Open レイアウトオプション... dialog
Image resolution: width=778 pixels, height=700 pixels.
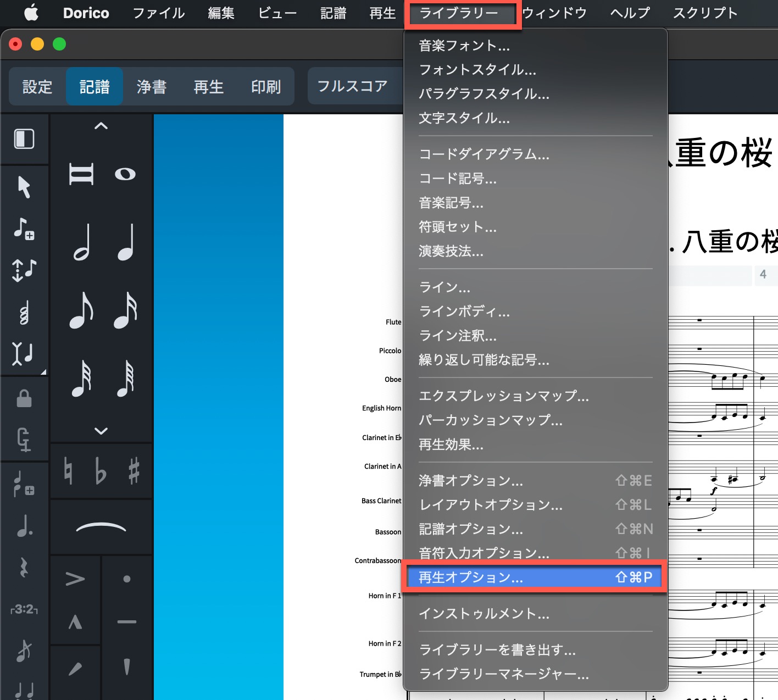click(536, 505)
